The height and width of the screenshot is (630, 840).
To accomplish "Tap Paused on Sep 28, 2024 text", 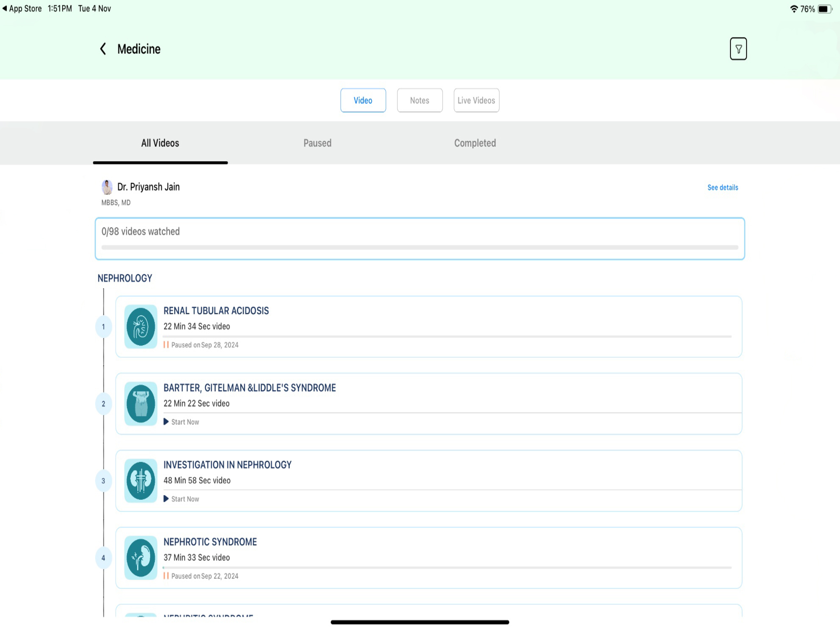I will (205, 345).
